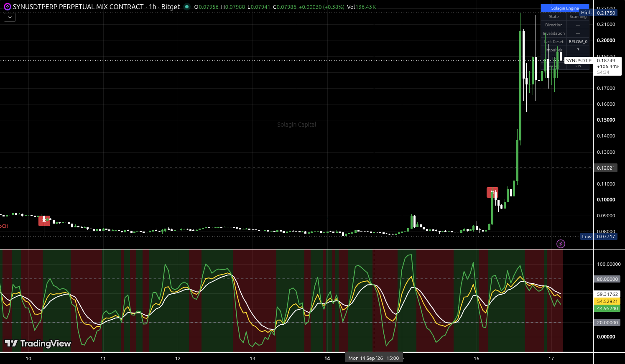Click the crosshair date label Mon 14 Sep

(373, 358)
